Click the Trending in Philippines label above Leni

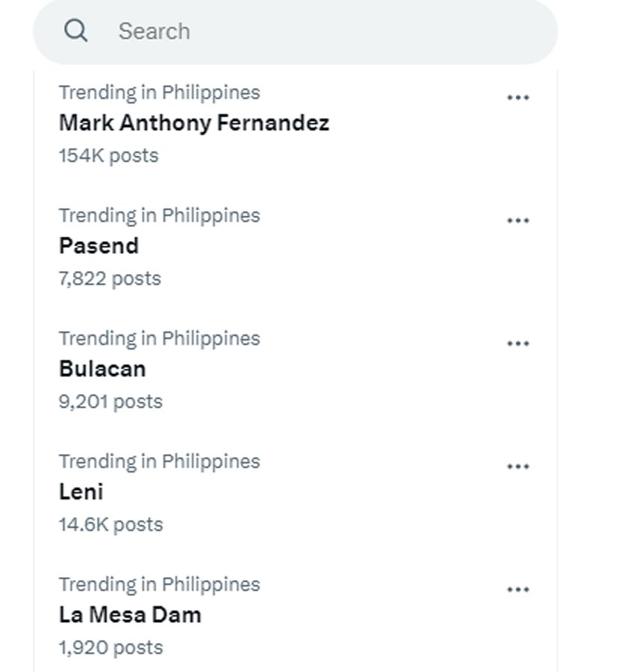(159, 461)
